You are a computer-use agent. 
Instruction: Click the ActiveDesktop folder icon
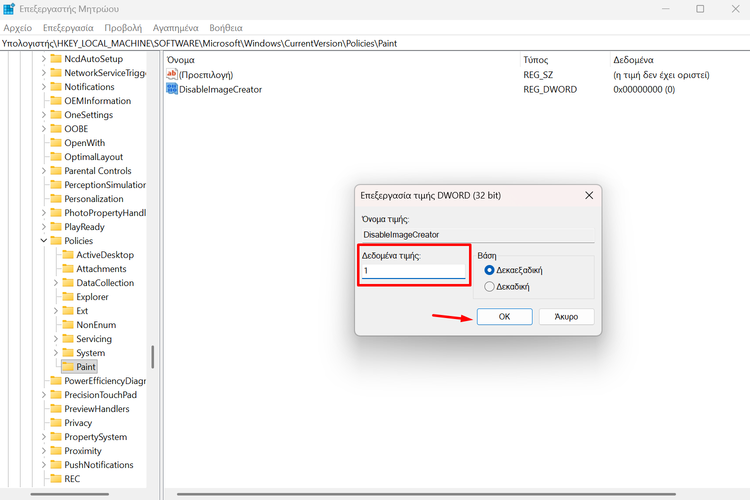pos(68,255)
